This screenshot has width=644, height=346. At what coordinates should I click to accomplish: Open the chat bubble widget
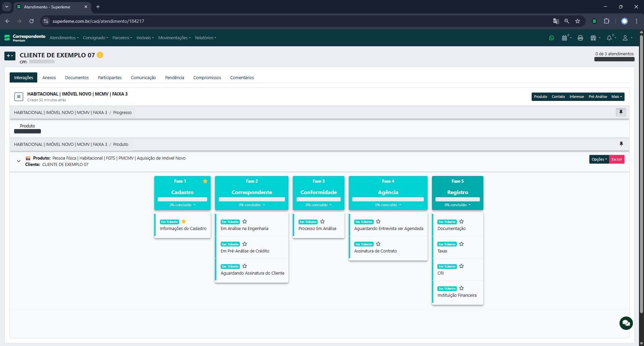[626, 323]
